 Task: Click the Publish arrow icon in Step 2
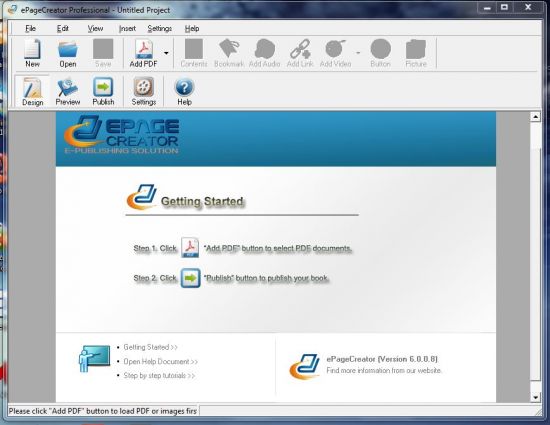pyautogui.click(x=190, y=278)
